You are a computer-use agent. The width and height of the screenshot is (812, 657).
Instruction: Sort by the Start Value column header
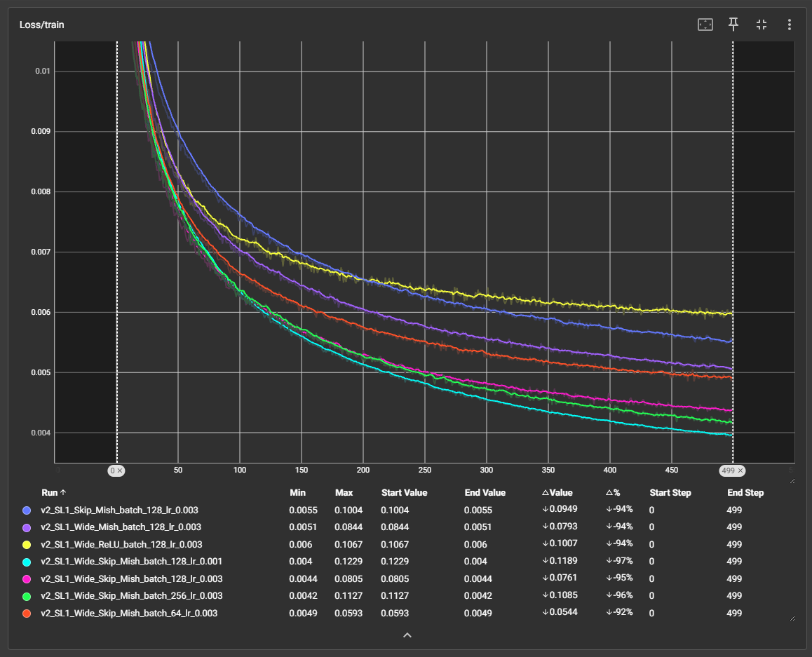(x=405, y=492)
